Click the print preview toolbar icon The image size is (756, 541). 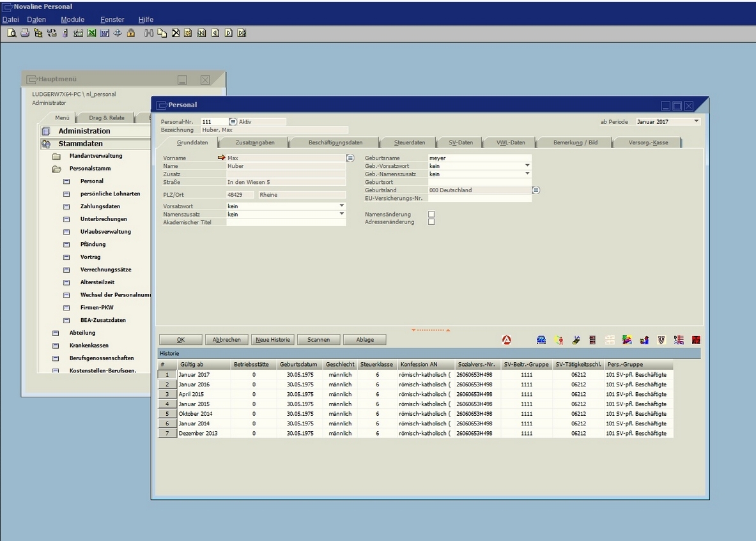(x=12, y=33)
